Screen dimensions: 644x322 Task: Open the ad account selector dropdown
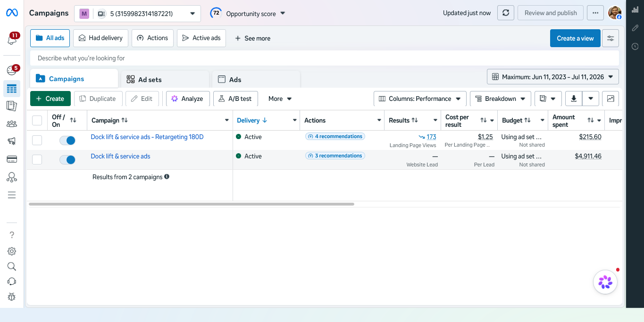tap(137, 14)
